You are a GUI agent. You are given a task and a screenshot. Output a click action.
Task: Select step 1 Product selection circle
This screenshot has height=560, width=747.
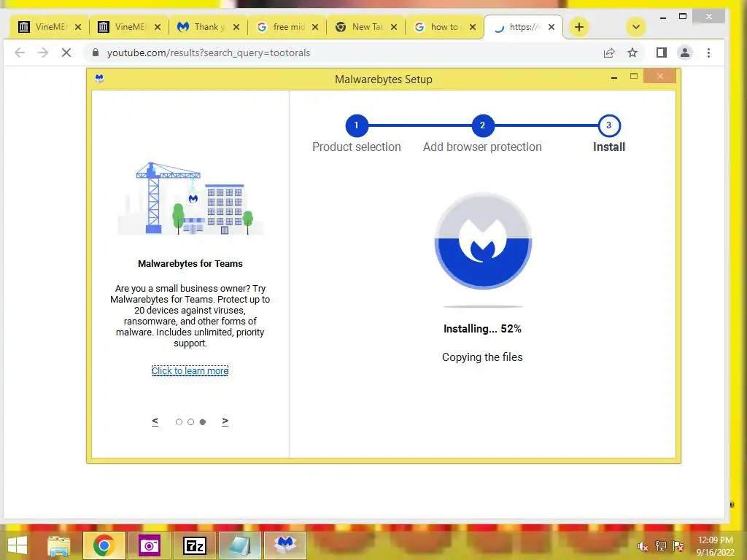point(356,125)
